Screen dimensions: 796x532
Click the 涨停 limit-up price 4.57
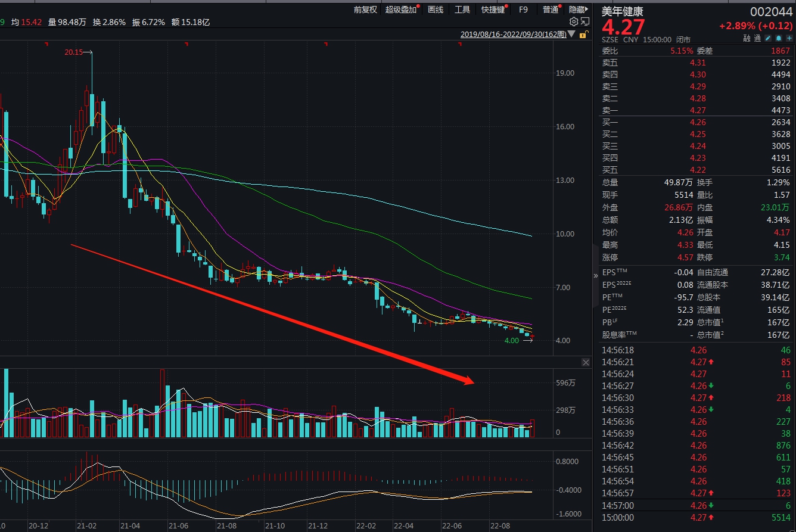[x=685, y=257]
